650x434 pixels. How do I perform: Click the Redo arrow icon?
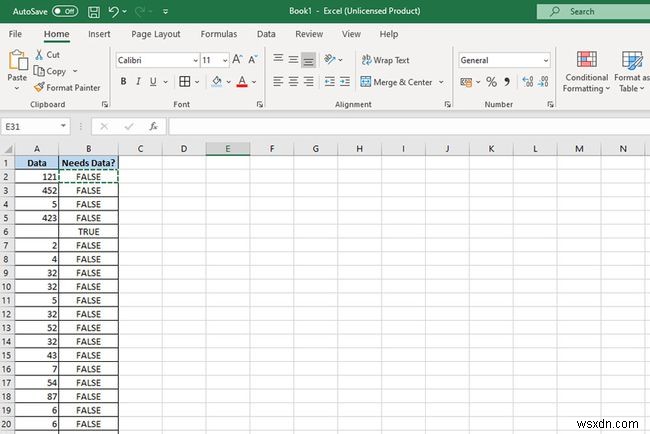coord(140,12)
